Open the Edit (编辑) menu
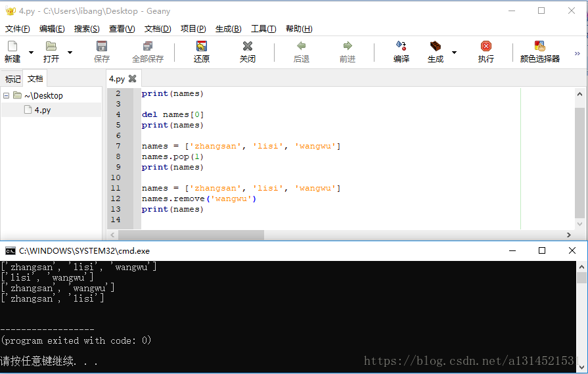This screenshot has width=588, height=374. (x=52, y=29)
